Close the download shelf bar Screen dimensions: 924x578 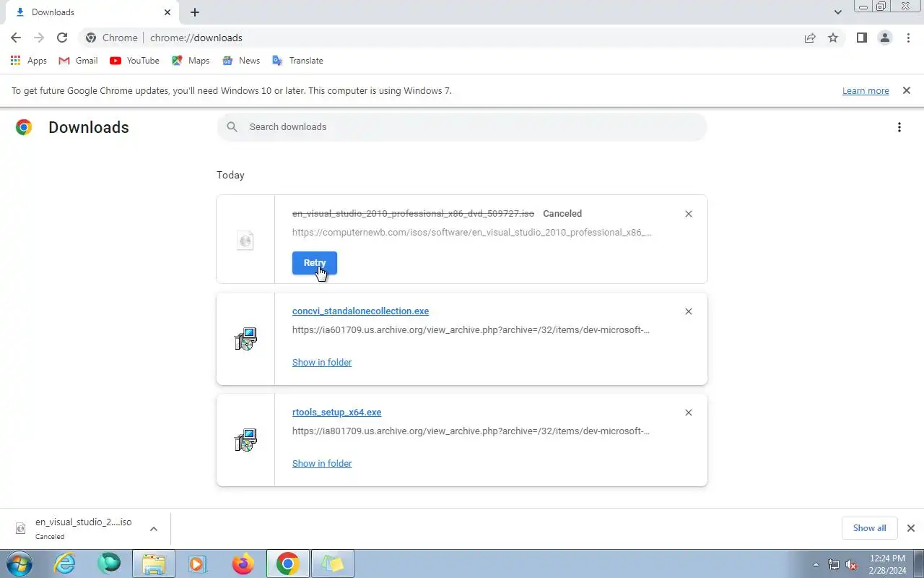pyautogui.click(x=911, y=528)
